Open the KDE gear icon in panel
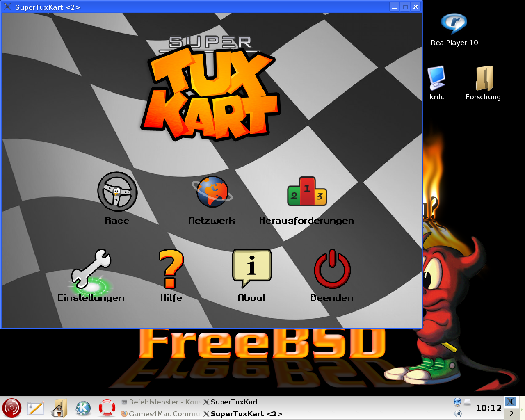 [x=83, y=408]
